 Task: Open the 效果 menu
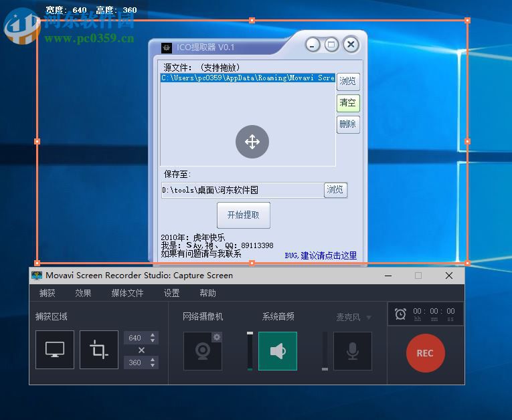[83, 293]
